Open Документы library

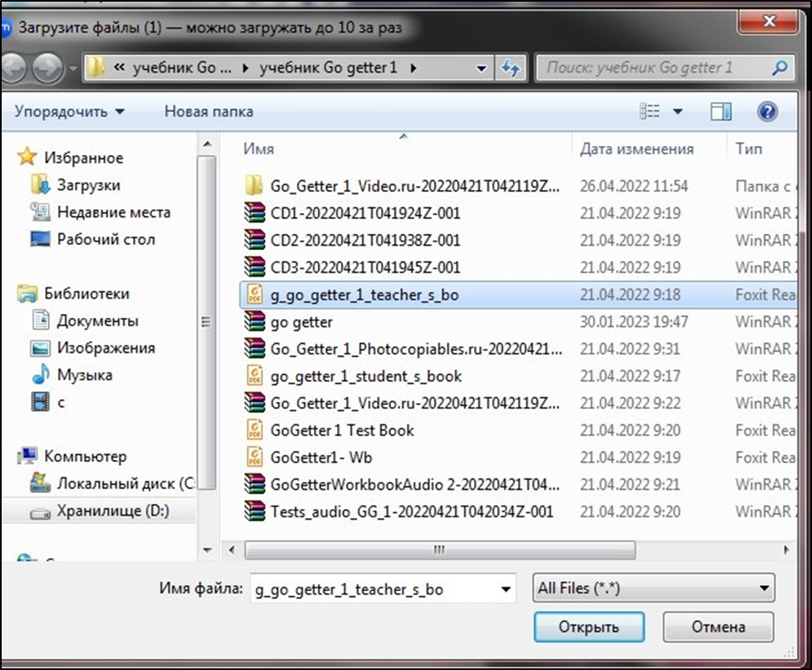[x=85, y=320]
